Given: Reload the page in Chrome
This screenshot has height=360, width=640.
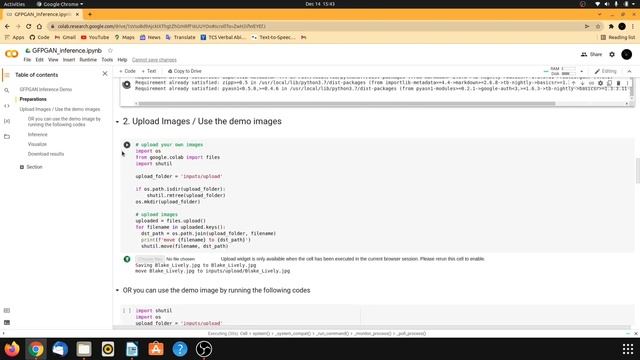Looking at the screenshot, I should coord(28,26).
